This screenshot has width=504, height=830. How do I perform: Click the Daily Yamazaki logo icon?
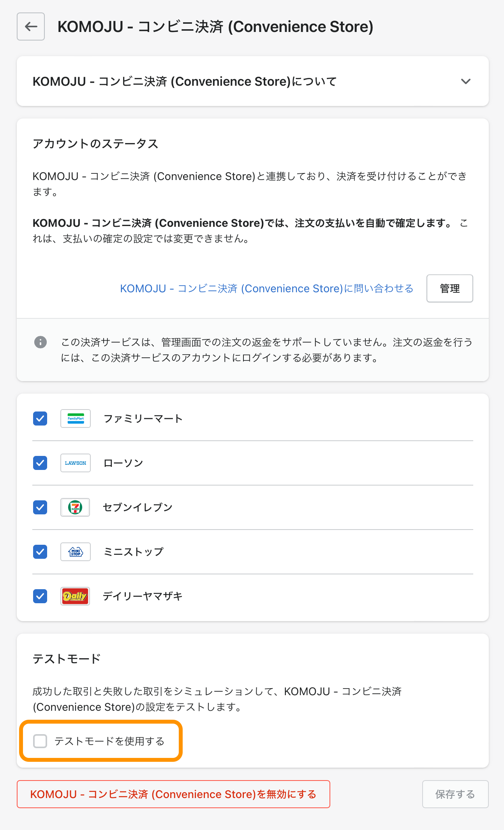pos(75,596)
